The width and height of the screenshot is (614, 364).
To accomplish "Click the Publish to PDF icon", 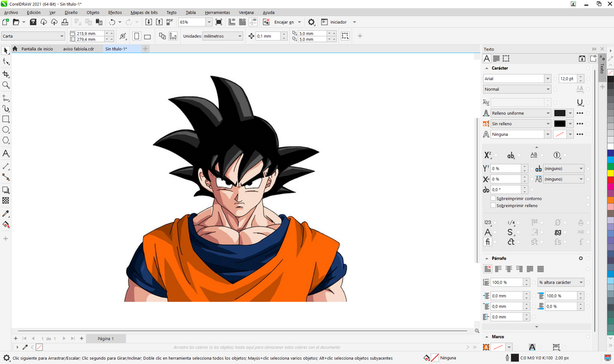I will pyautogui.click(x=169, y=22).
